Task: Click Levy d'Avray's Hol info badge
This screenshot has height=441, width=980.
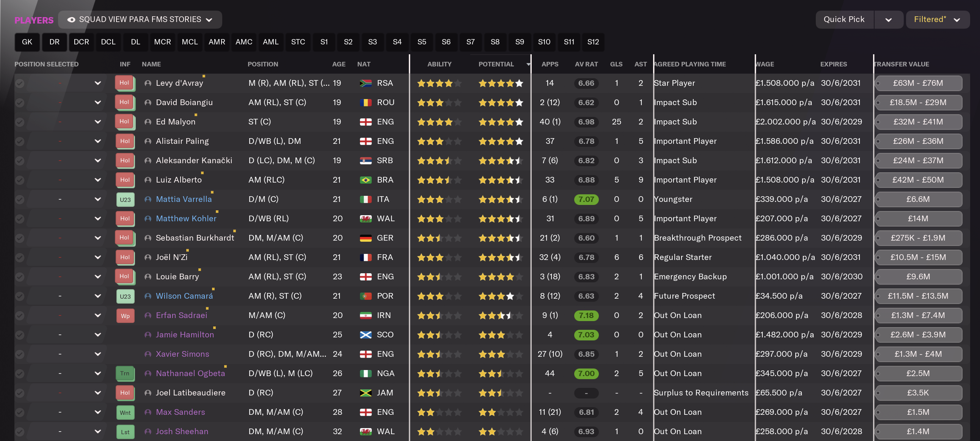Action: tap(125, 83)
